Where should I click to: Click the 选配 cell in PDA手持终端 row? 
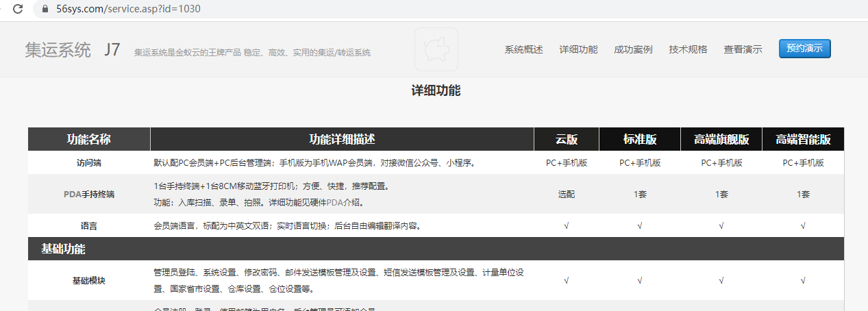click(x=566, y=194)
